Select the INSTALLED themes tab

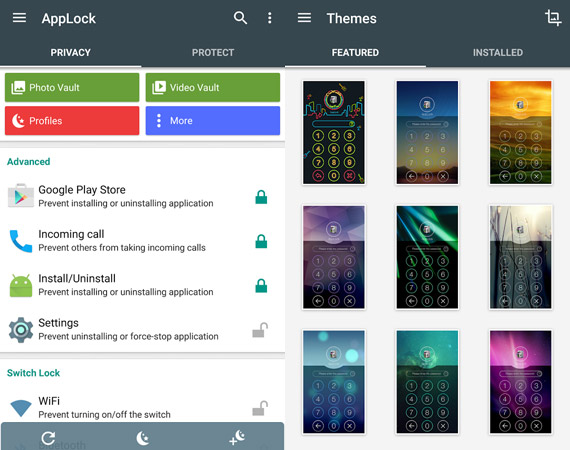click(498, 53)
